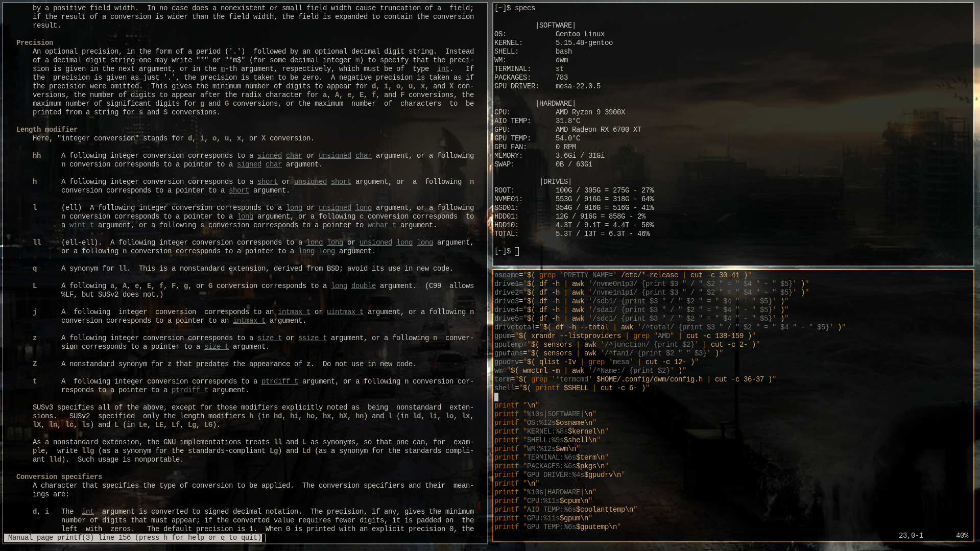Screen dimensions: 980x551
Task: Click the 'AMD Ryzen 9 3900X' CPU value
Action: click(590, 112)
